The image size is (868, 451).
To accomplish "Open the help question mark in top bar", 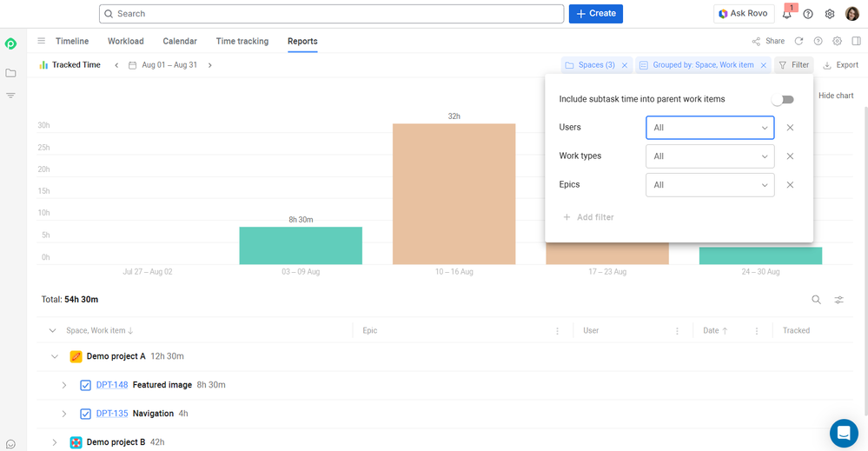I will click(x=808, y=14).
